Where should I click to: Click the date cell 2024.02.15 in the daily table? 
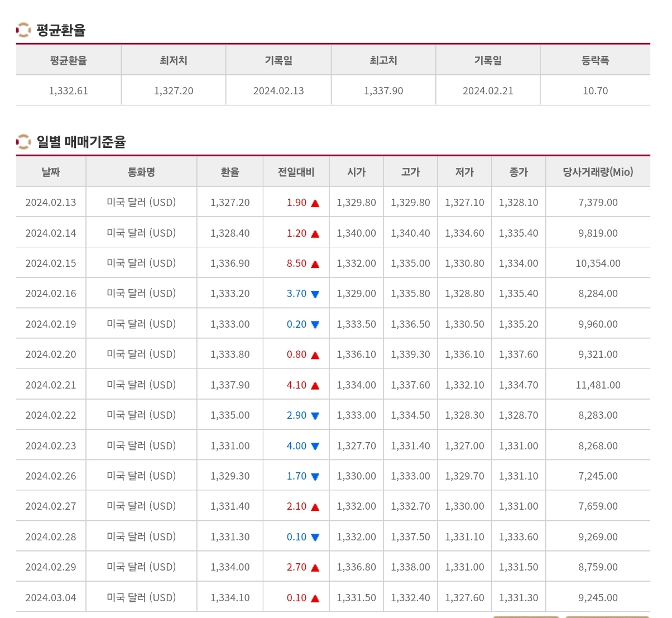(x=51, y=264)
